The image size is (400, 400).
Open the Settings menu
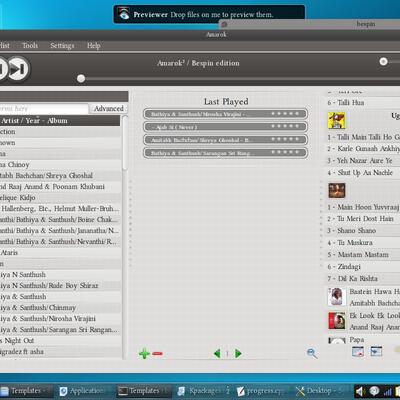pyautogui.click(x=62, y=46)
